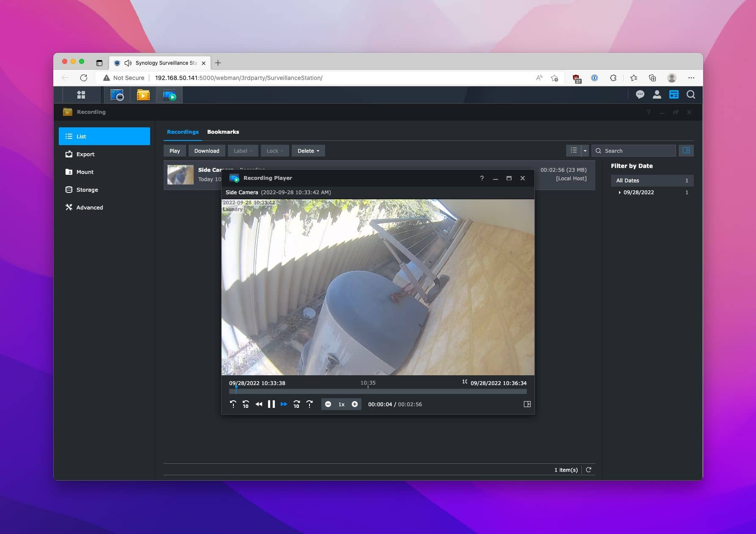Open the Live View camera app icon
Image resolution: width=756 pixels, height=534 pixels.
click(117, 95)
